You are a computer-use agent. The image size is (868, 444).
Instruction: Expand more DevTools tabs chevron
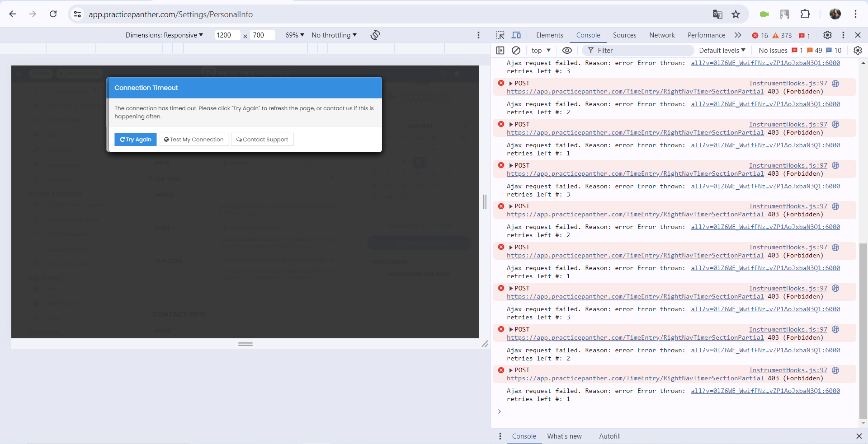[x=738, y=35]
